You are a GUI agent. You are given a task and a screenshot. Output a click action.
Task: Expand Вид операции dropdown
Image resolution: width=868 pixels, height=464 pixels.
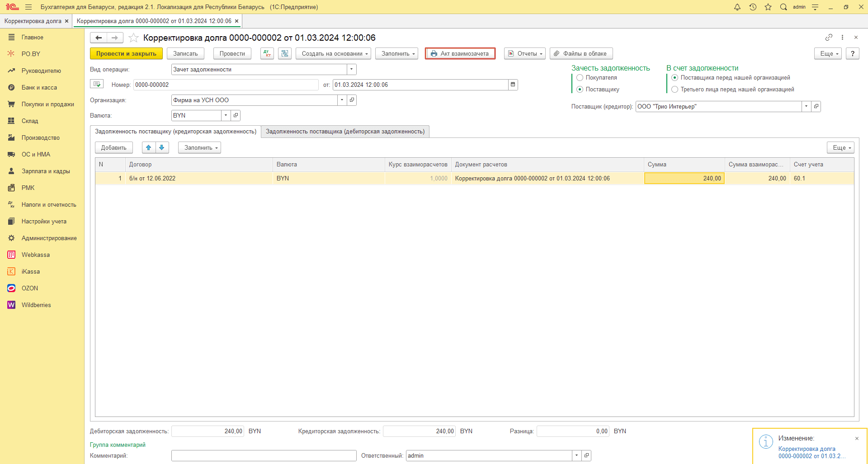click(351, 69)
